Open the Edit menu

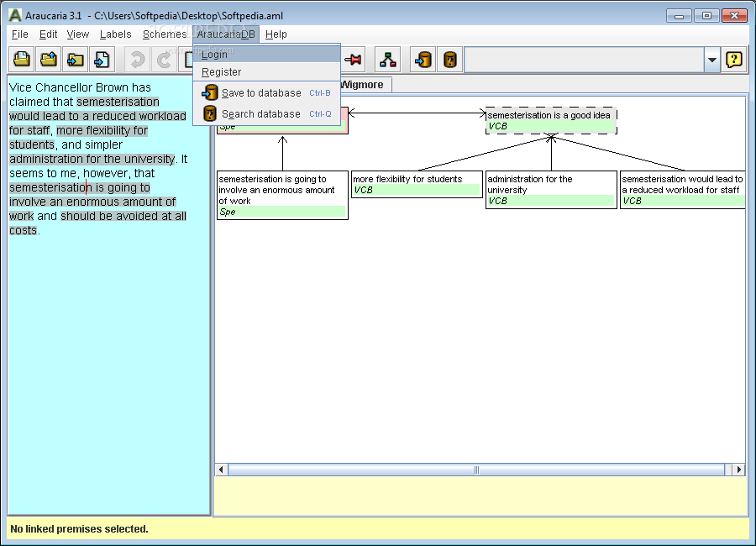point(48,34)
